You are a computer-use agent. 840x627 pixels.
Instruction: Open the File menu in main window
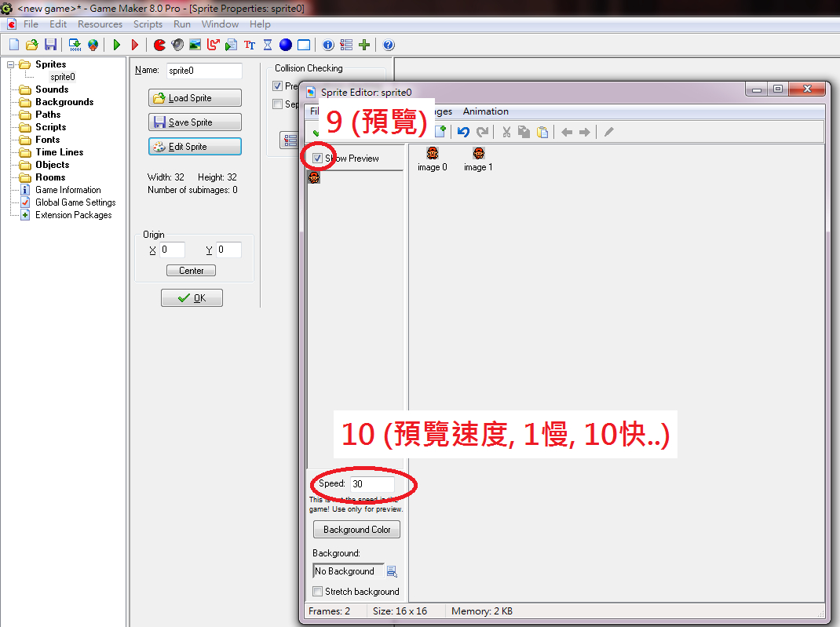point(31,24)
